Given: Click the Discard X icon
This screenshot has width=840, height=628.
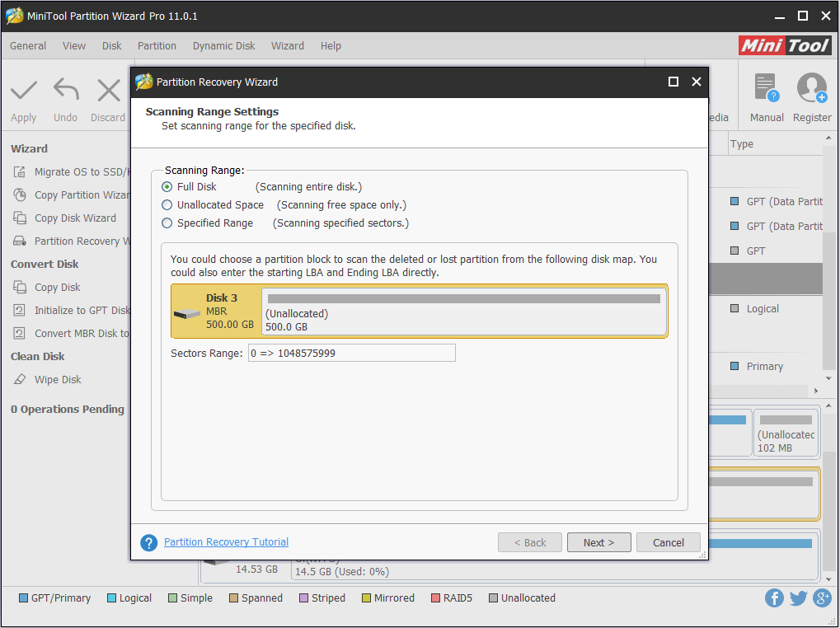Looking at the screenshot, I should point(109,91).
